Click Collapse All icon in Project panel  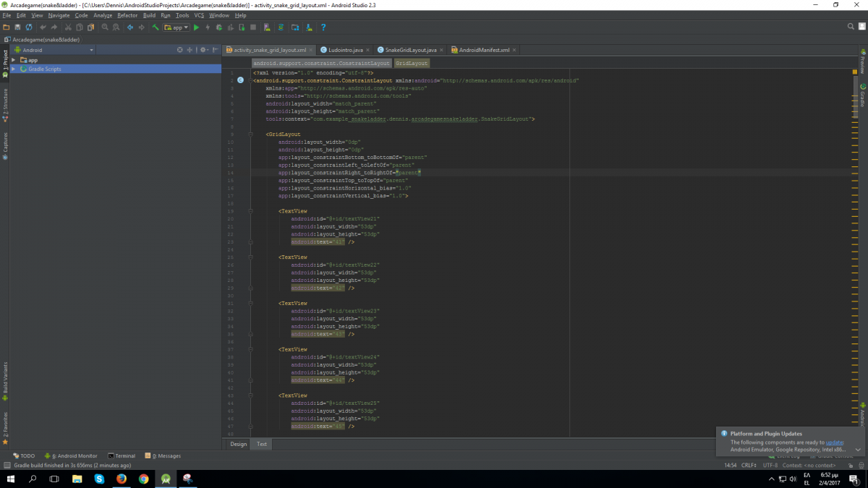click(x=190, y=50)
